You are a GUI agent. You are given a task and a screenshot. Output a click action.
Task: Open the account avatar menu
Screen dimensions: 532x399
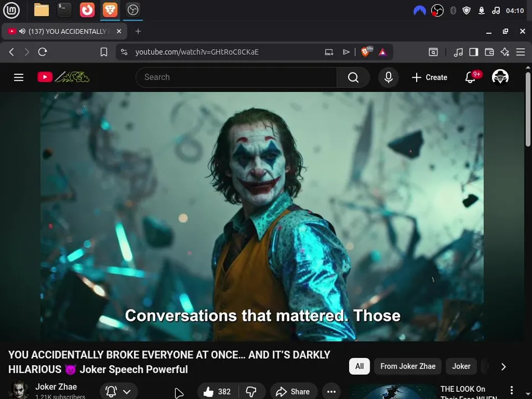coord(500,77)
